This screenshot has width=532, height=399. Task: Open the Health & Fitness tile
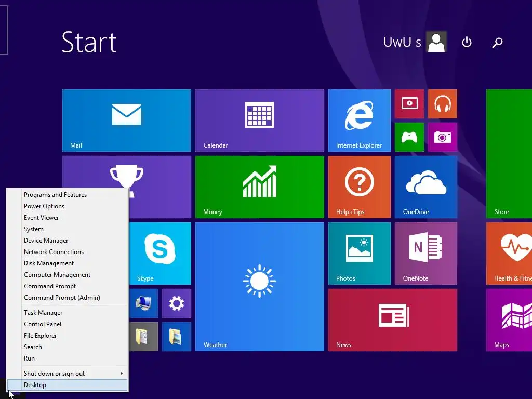tap(509, 254)
